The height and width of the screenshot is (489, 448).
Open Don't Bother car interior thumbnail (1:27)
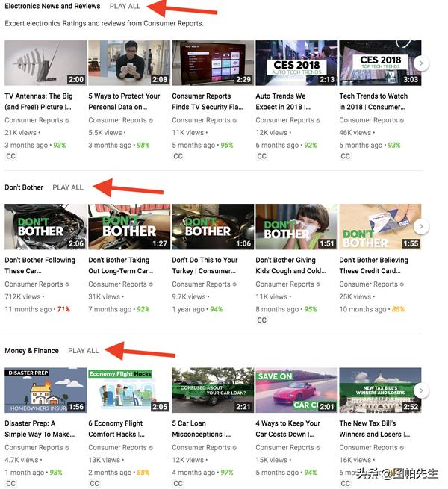pyautogui.click(x=129, y=226)
